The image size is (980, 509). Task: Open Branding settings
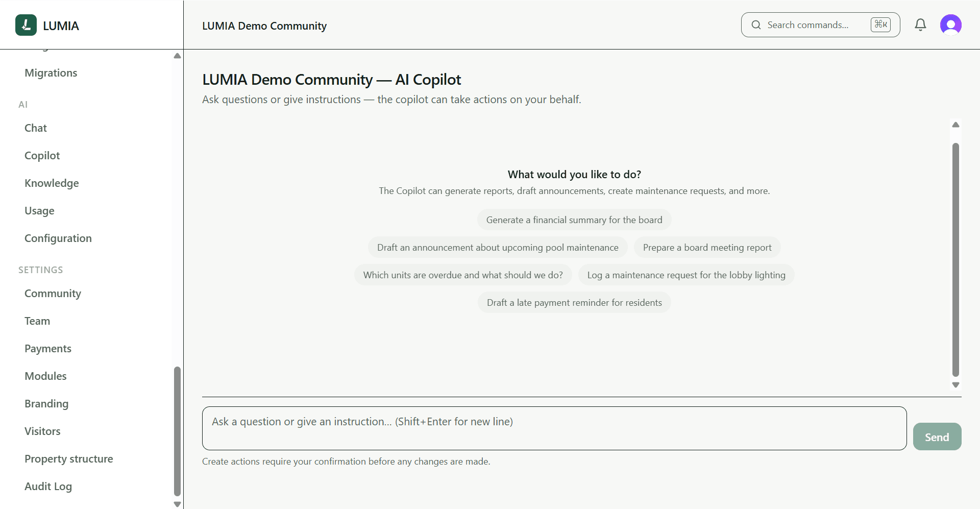(x=46, y=404)
